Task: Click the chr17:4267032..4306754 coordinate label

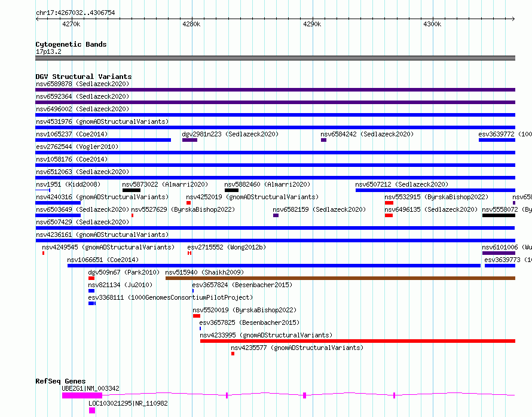Action: point(75,13)
